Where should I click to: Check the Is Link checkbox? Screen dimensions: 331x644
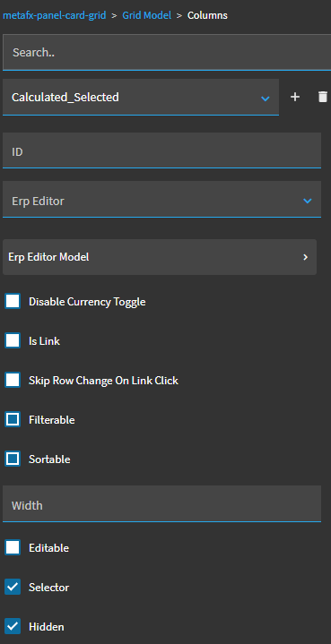click(x=13, y=341)
